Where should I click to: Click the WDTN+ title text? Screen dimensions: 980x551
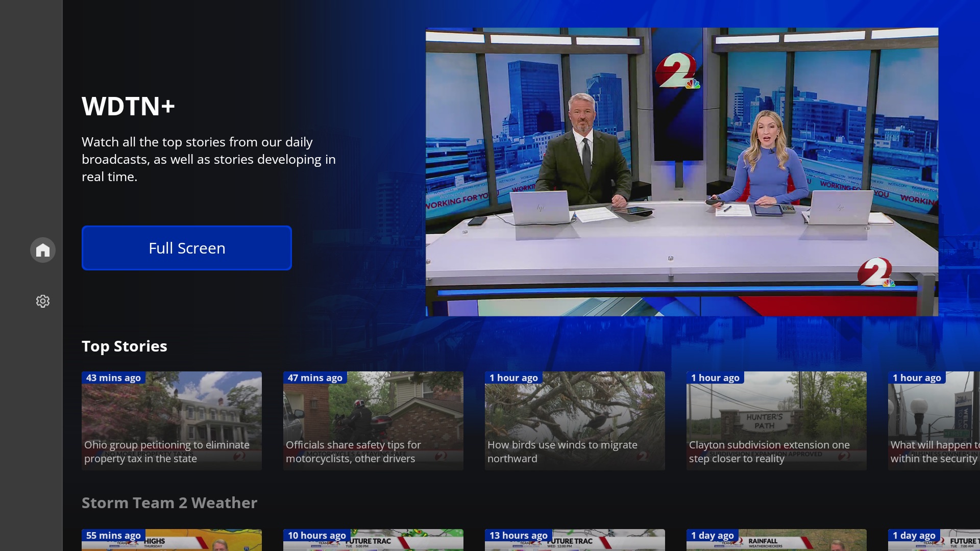pyautogui.click(x=128, y=106)
